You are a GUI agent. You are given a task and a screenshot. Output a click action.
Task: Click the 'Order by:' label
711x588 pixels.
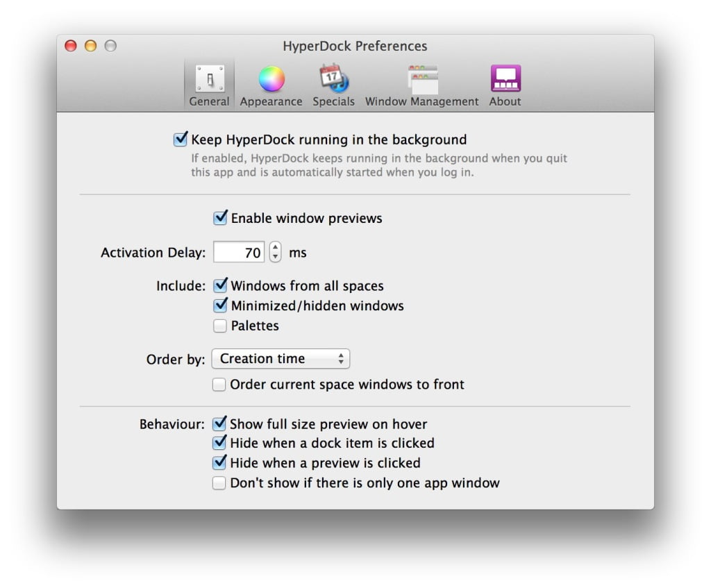[176, 359]
